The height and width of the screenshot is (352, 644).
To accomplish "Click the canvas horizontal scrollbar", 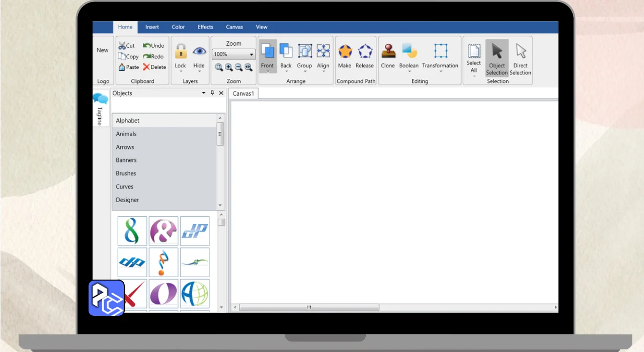I will coord(309,307).
